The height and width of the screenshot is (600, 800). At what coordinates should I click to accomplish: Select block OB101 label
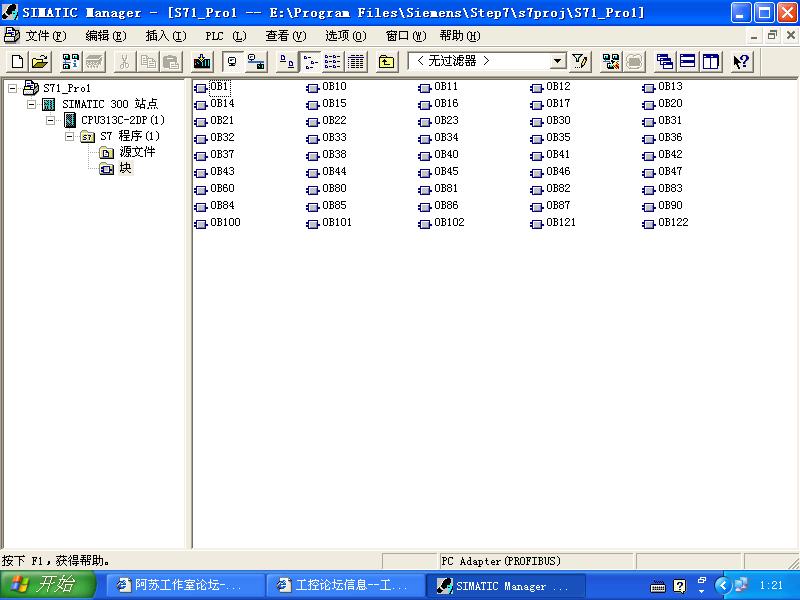[337, 222]
